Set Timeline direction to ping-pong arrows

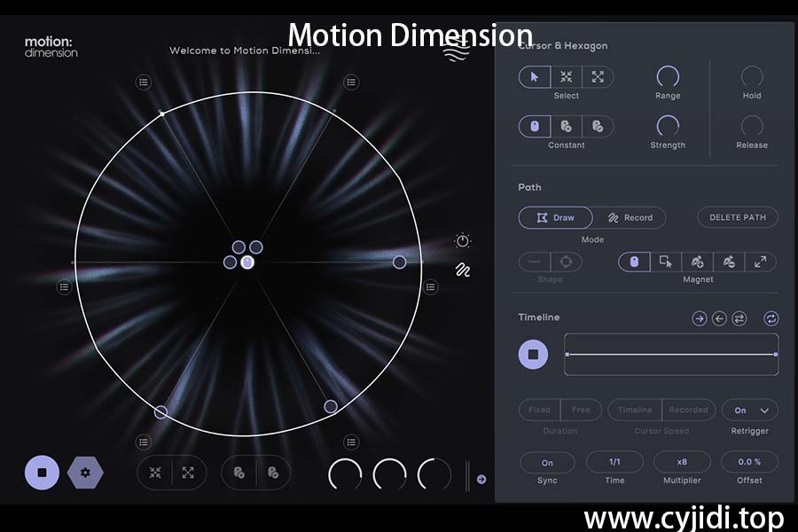tap(739, 318)
